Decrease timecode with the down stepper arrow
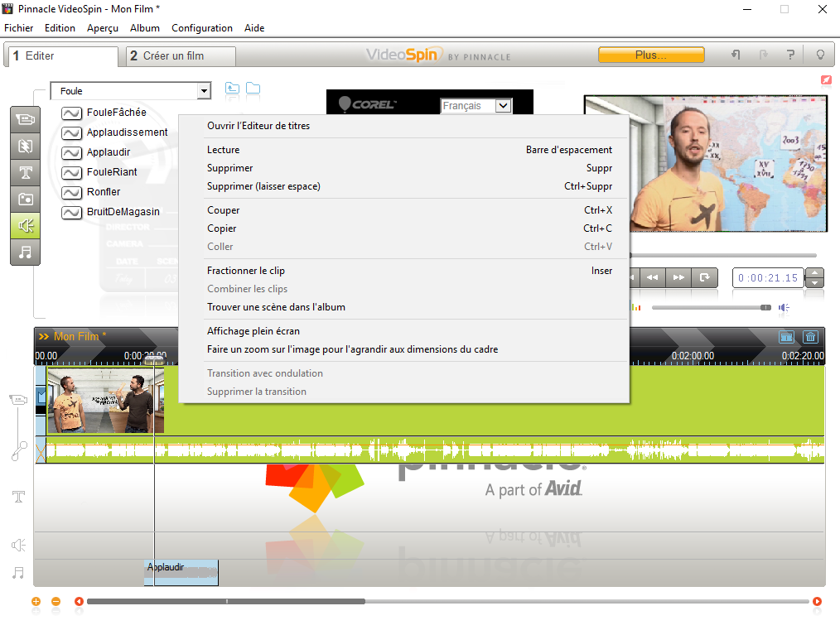The height and width of the screenshot is (630, 840). pos(814,282)
